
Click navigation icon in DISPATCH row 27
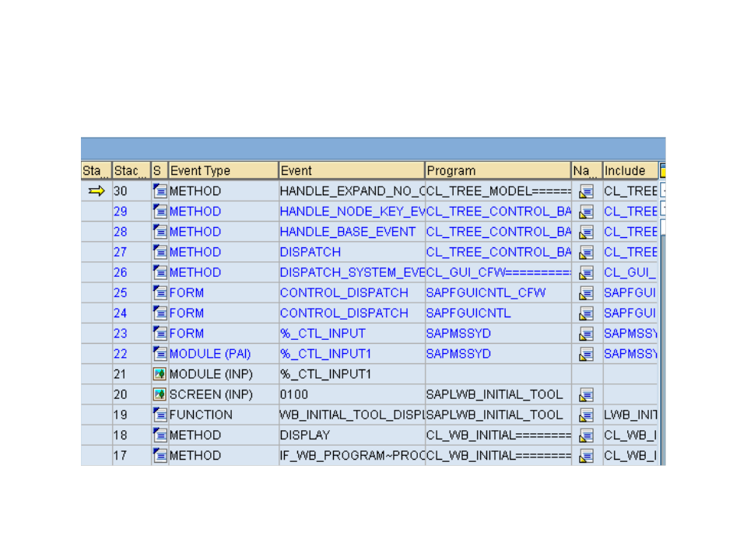click(587, 252)
